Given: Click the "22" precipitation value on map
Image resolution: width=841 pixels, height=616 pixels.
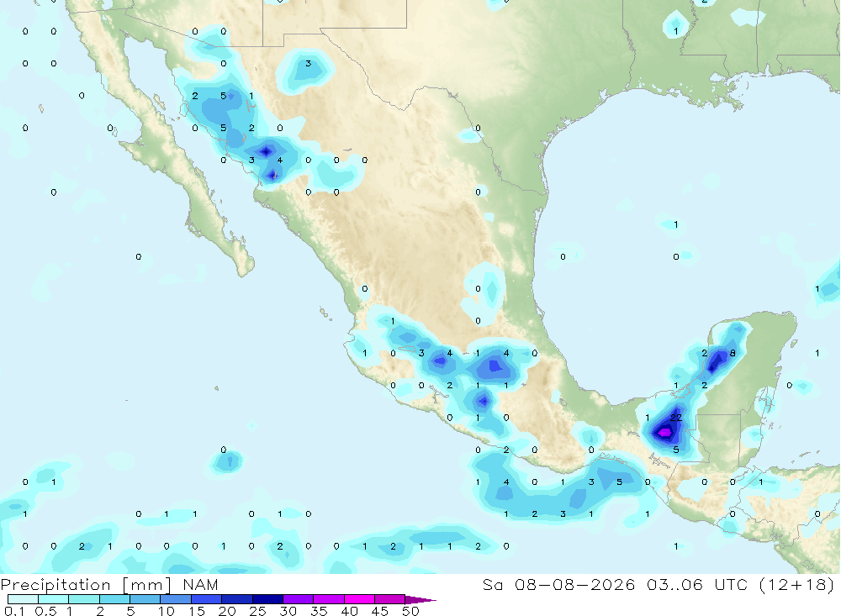Looking at the screenshot, I should [676, 418].
